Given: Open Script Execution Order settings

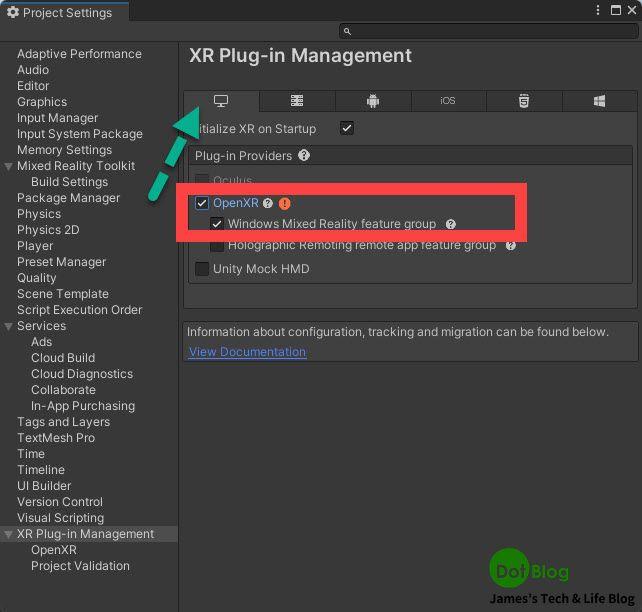Looking at the screenshot, I should click(79, 309).
